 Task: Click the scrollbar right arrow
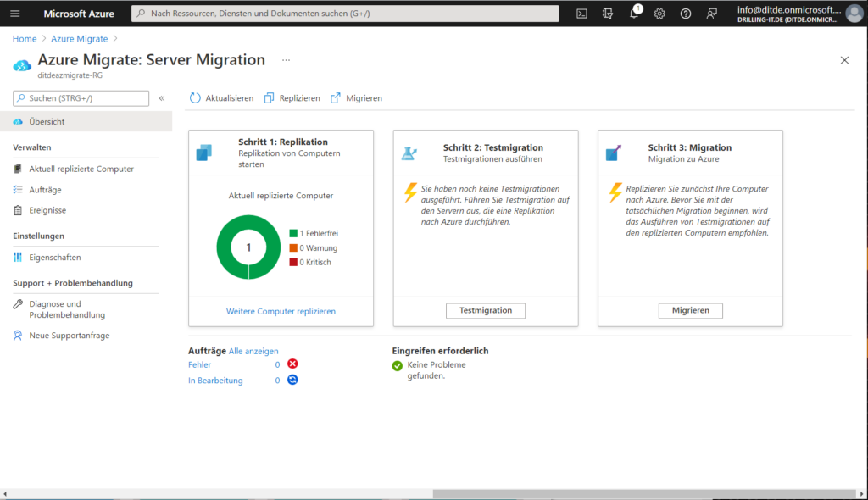[861, 494]
